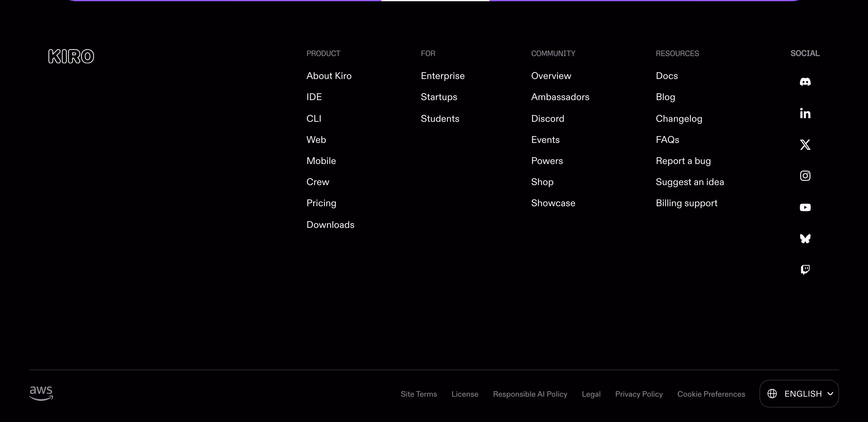Screen dimensions: 868x422
Task: Open the YouTube social icon
Action: pyautogui.click(x=805, y=207)
